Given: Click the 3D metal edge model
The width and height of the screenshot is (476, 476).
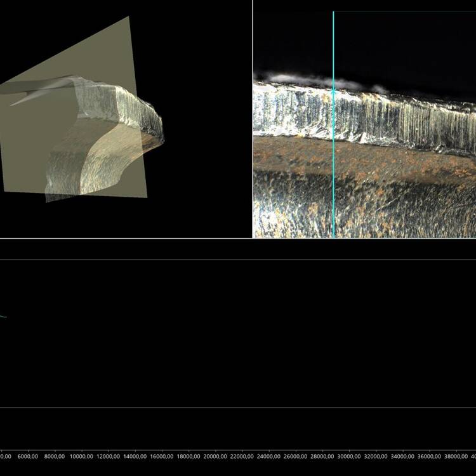Looking at the screenshot, I should [121, 127].
